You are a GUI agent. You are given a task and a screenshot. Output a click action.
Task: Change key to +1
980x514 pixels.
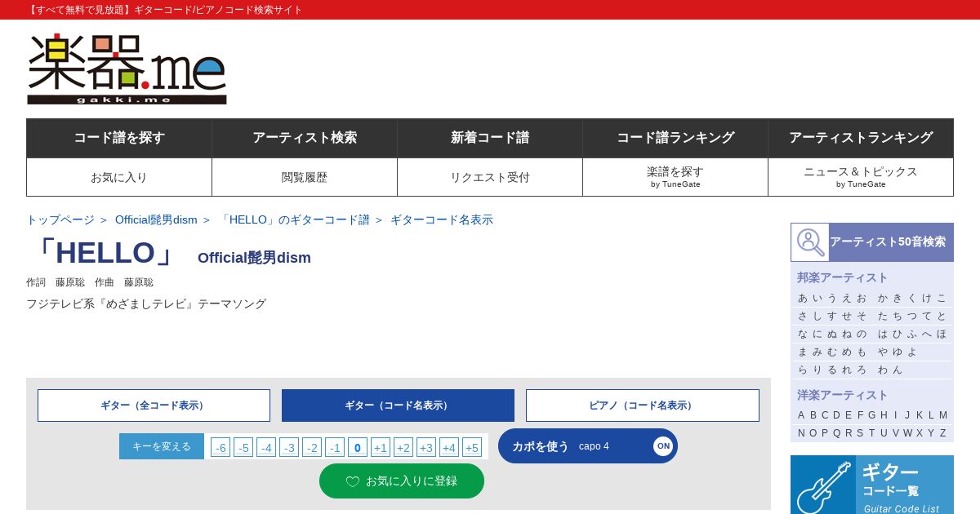point(381,447)
